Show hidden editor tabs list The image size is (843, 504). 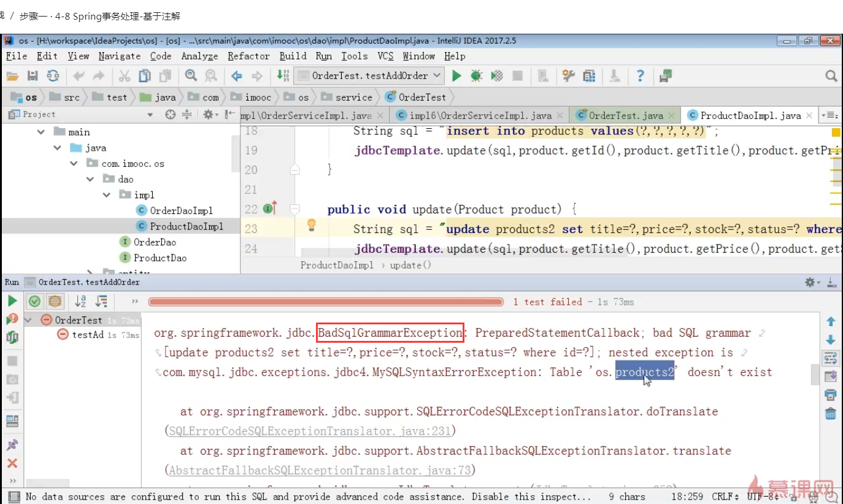pyautogui.click(x=830, y=115)
